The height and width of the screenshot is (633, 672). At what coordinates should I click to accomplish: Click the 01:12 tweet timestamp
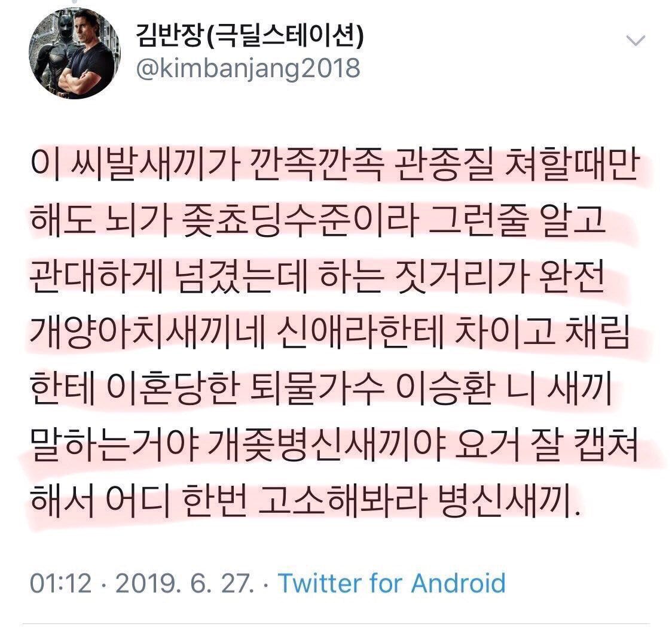[61, 584]
